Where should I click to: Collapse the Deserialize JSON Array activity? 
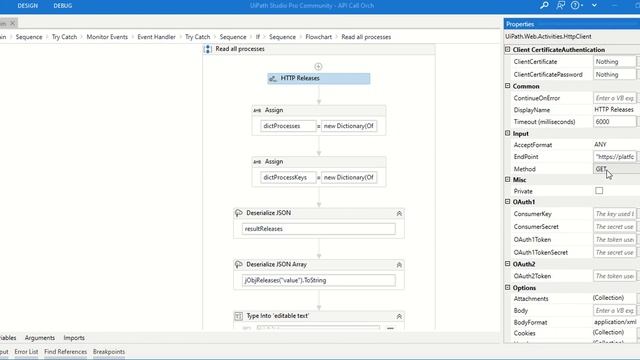(399, 265)
